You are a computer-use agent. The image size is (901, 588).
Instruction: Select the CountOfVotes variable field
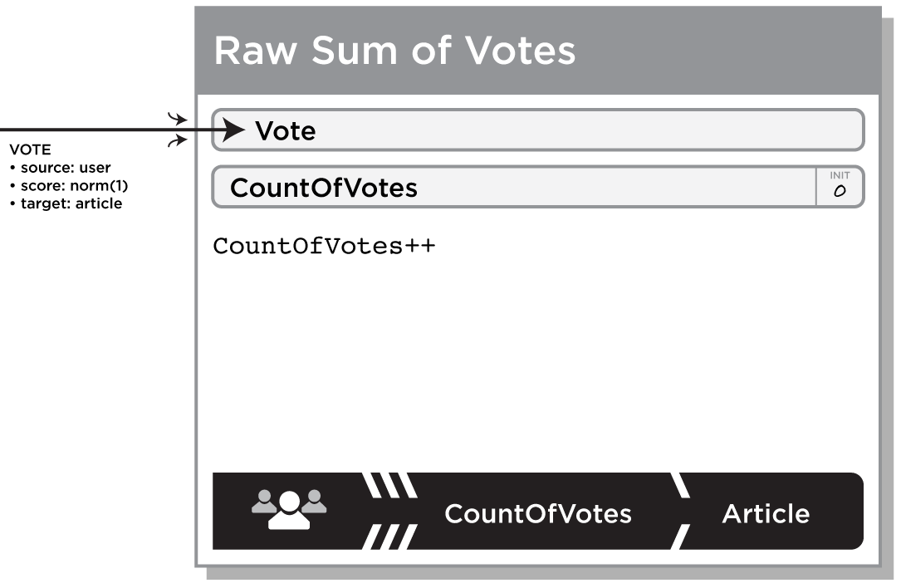click(538, 187)
